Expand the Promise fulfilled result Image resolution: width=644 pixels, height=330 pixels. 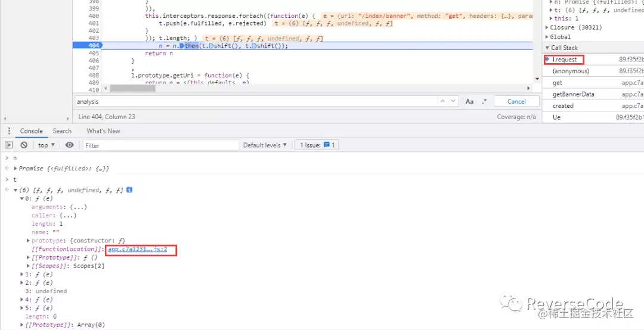(16, 169)
